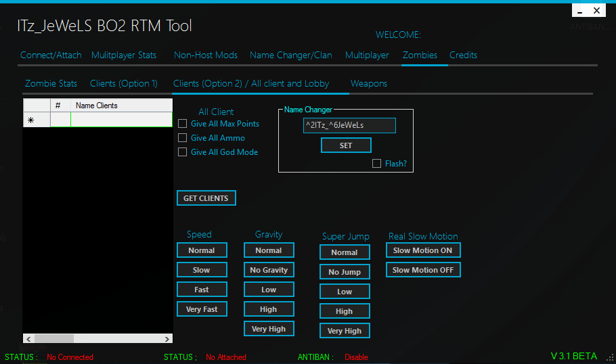Choose No Gravity button
This screenshot has width=616, height=364.
269,270
